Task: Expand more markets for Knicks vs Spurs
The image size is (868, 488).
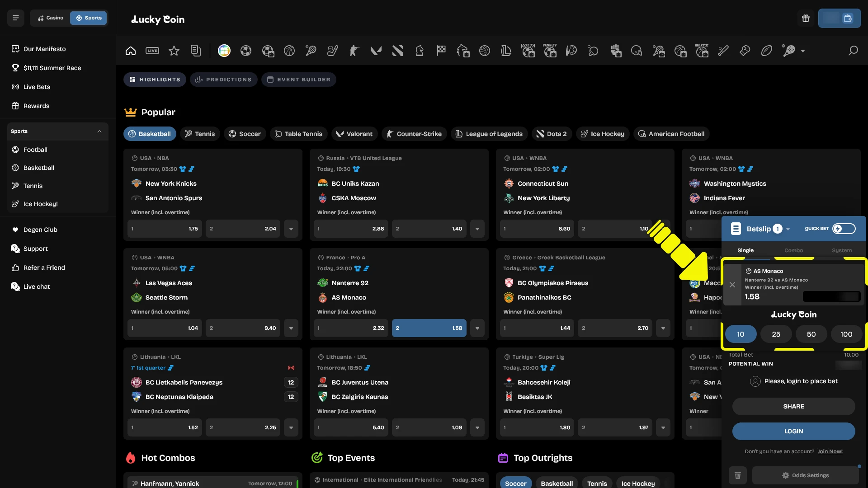Action: click(x=291, y=229)
